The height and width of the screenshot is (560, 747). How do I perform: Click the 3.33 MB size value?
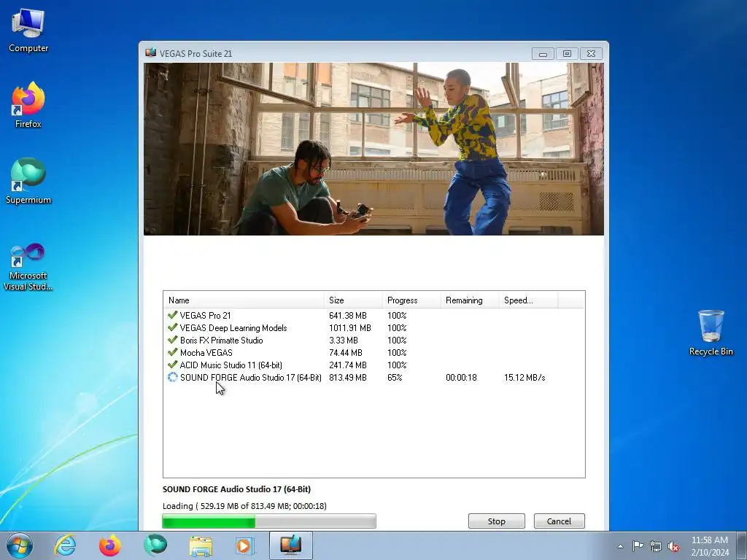tap(344, 340)
